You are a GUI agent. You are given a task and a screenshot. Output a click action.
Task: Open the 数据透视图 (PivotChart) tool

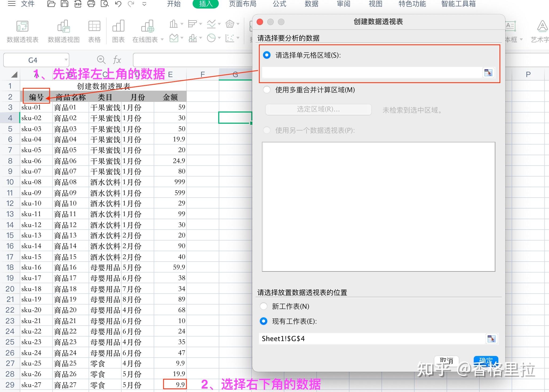63,29
